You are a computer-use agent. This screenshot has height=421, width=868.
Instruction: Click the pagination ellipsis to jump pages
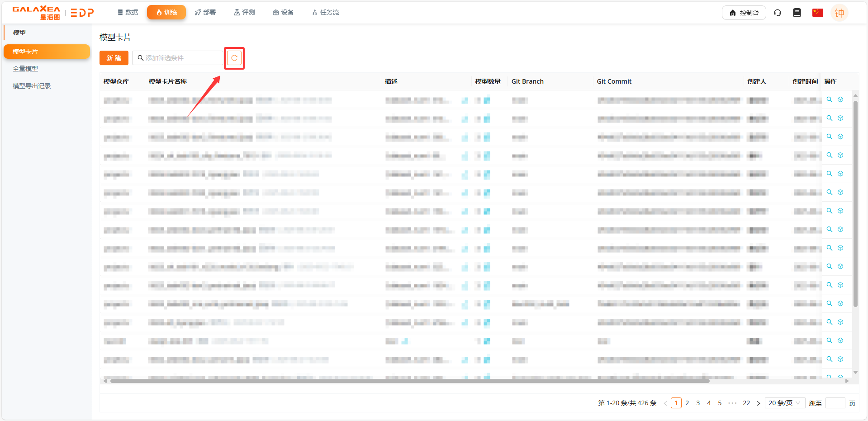tap(732, 403)
